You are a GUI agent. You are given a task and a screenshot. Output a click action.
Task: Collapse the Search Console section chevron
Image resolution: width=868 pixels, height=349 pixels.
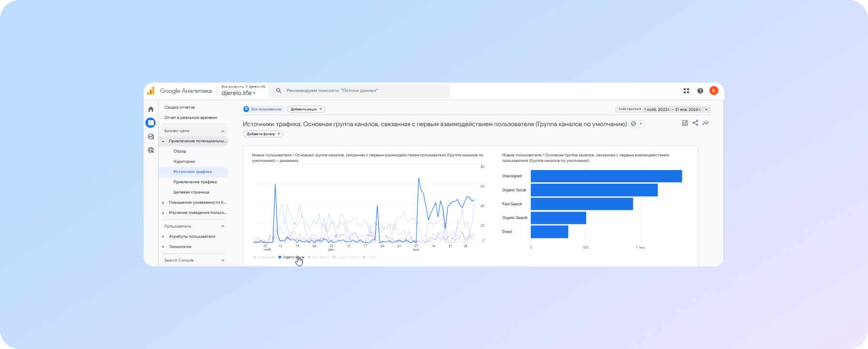pyautogui.click(x=223, y=261)
